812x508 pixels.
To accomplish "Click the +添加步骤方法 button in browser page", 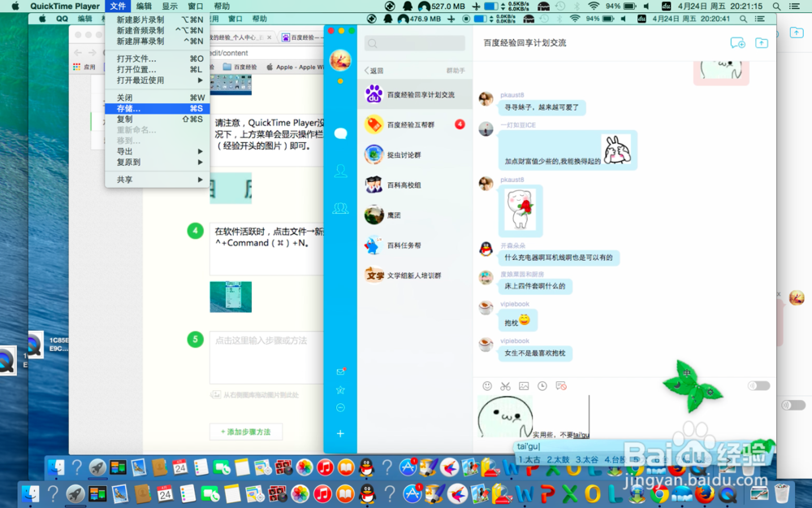I will (246, 432).
